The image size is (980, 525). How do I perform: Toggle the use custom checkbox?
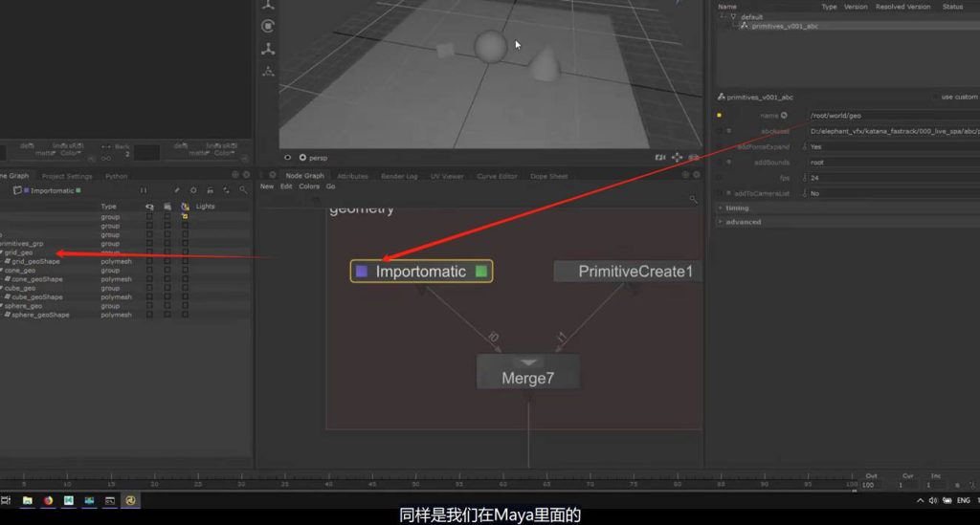click(935, 97)
